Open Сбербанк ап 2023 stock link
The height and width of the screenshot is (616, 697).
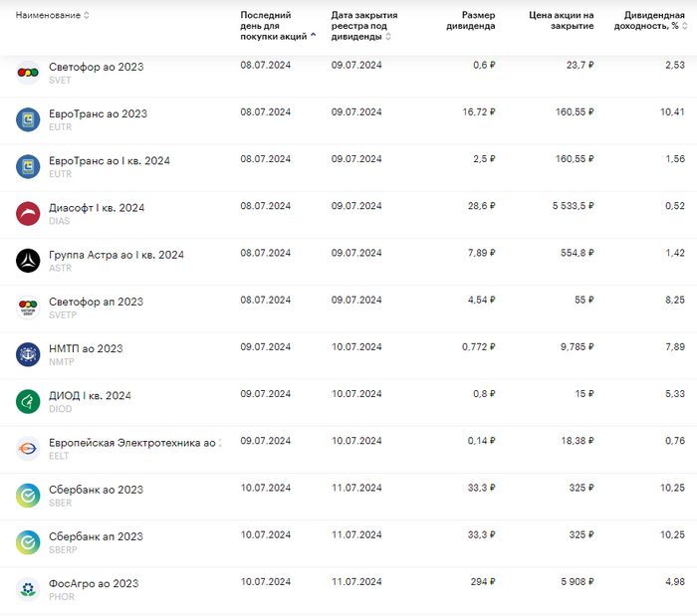(96, 537)
